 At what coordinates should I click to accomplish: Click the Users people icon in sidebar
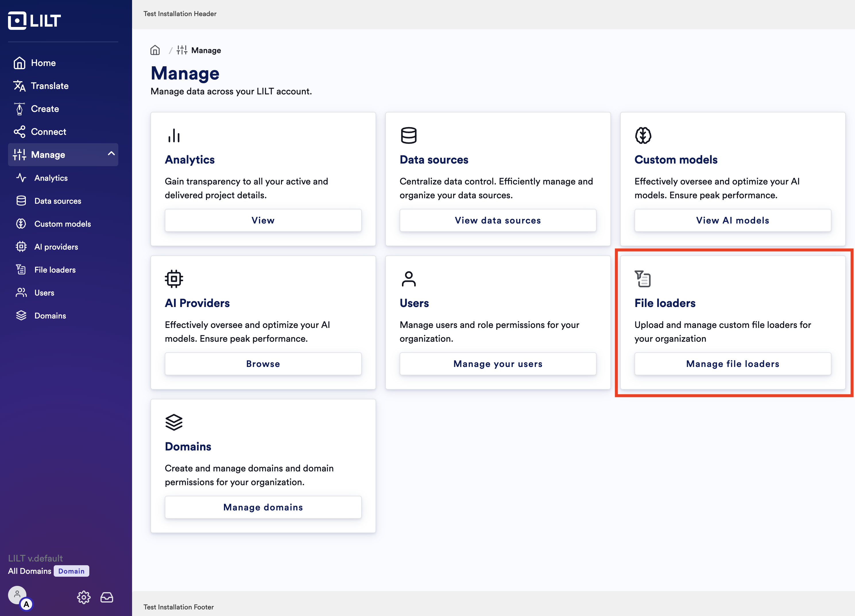tap(21, 293)
